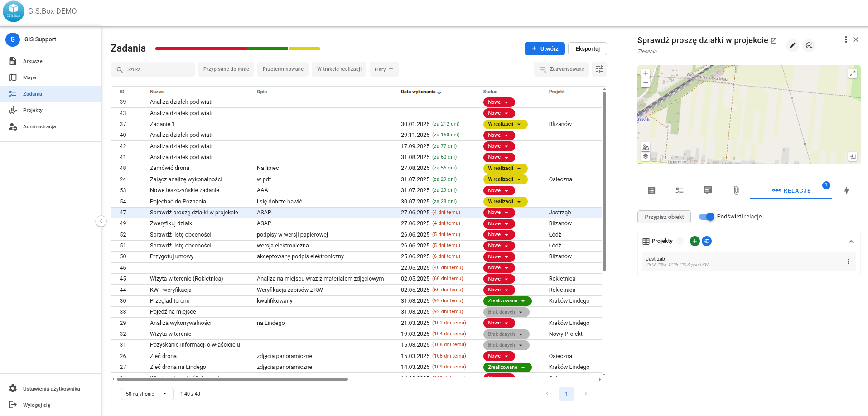Screen dimensions: 868x416
Task: Open the attachments paperclip tab
Action: point(736,190)
